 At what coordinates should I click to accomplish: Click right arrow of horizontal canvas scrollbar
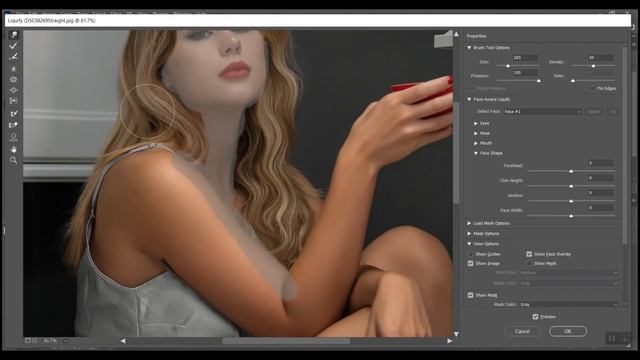point(449,341)
